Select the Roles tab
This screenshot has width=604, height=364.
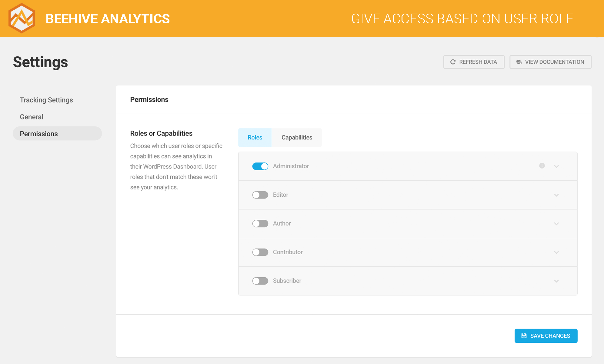pos(255,137)
